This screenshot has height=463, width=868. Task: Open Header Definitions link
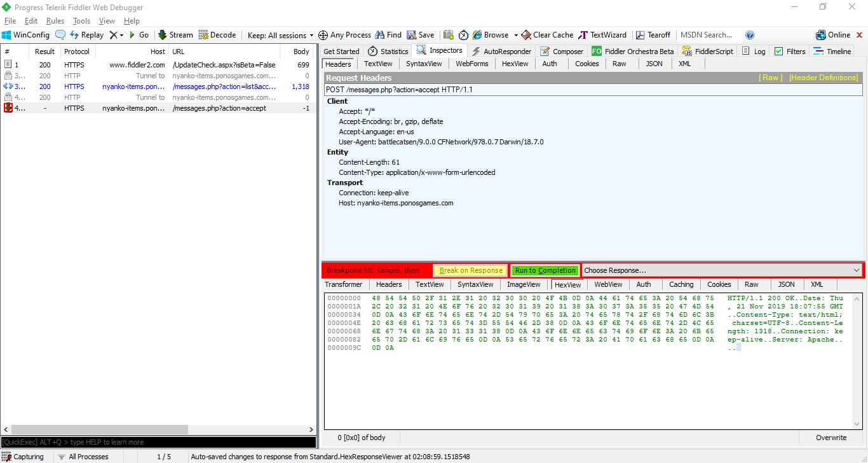824,78
